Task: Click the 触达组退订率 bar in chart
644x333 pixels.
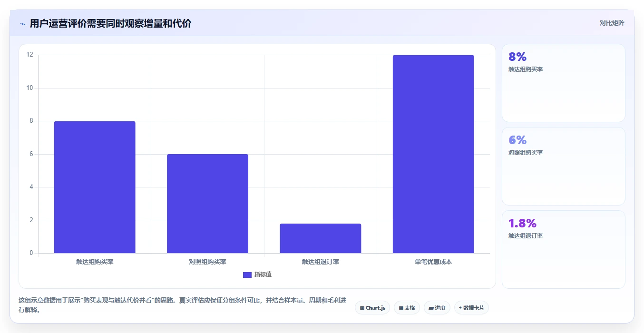Action: pyautogui.click(x=321, y=238)
